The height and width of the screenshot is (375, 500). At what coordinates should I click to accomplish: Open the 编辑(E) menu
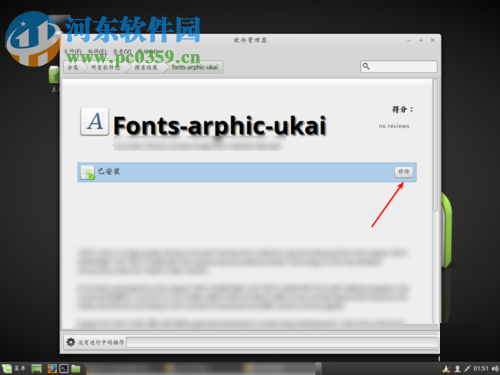pyautogui.click(x=97, y=51)
